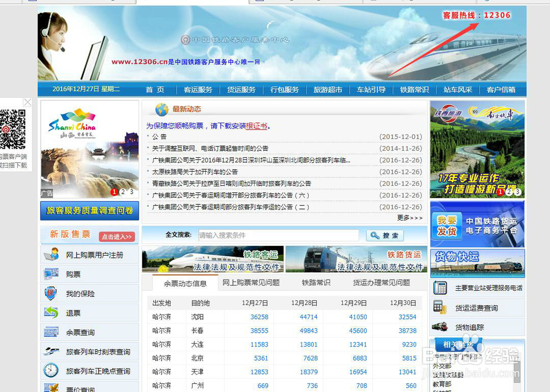The width and height of the screenshot is (550, 392).
Task: Click the 铁路客运 法律法规 banner
Action: tap(213, 259)
